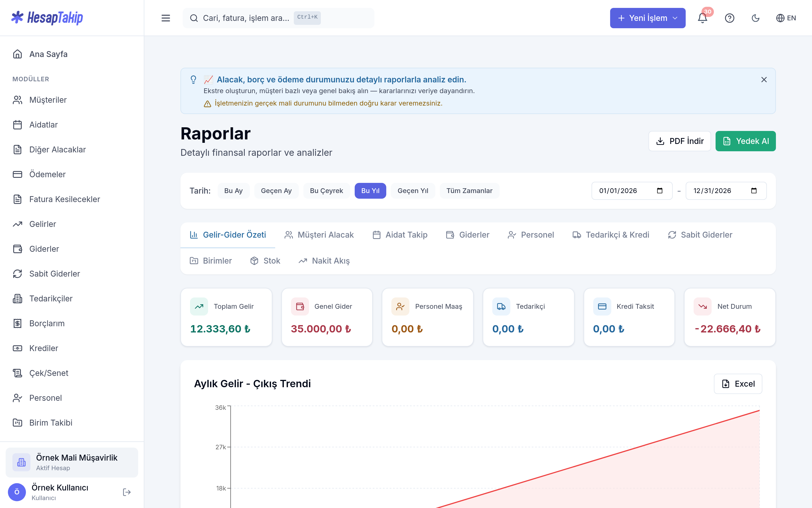Click the Personel Maaş card icon

(400, 306)
